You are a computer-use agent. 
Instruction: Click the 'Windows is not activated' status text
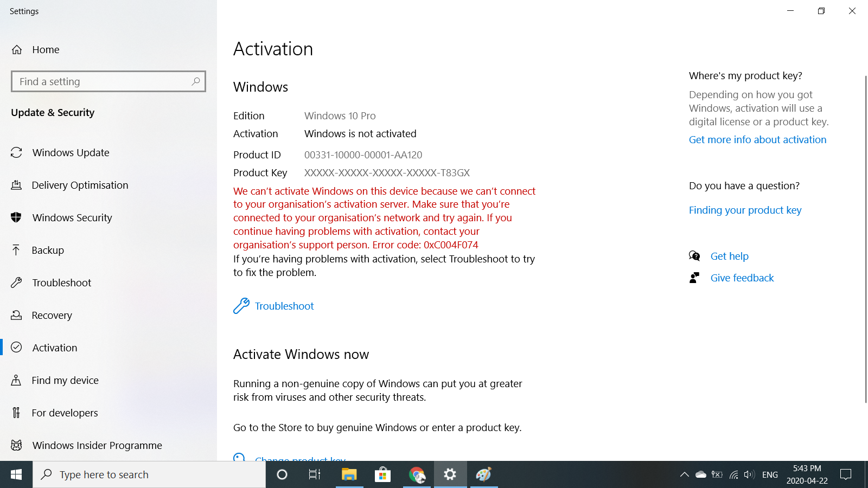tap(360, 133)
